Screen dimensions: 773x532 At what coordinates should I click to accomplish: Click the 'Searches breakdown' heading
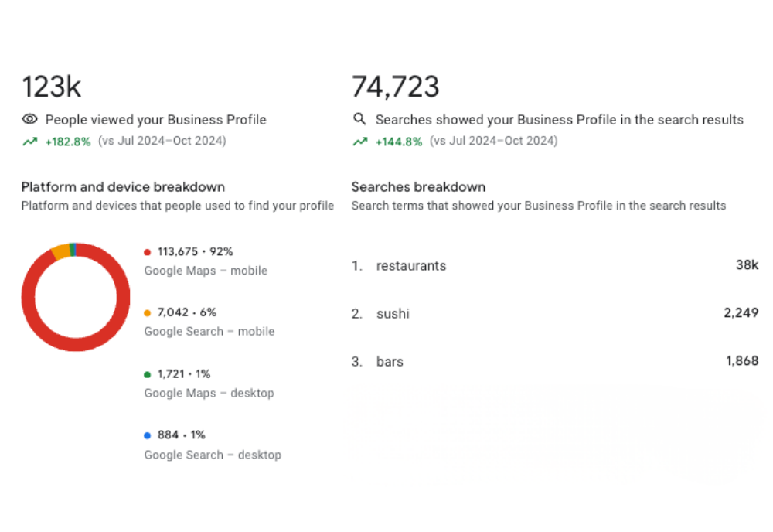[x=418, y=187]
